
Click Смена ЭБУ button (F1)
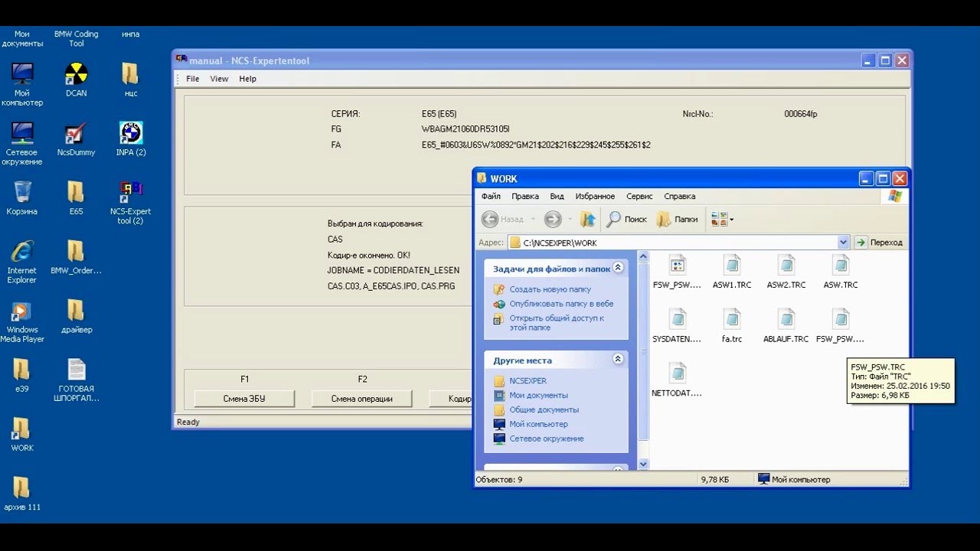pos(244,399)
